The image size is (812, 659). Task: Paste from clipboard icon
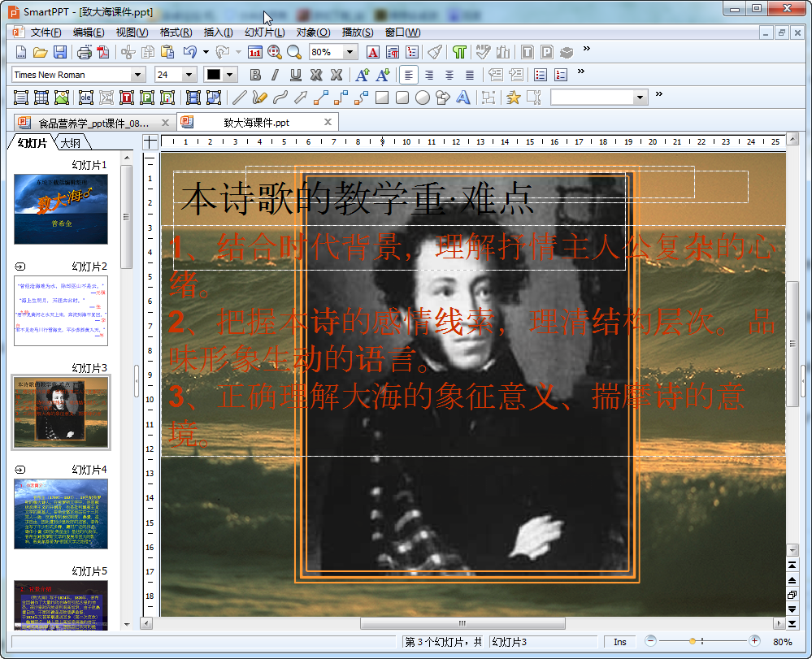[x=167, y=52]
